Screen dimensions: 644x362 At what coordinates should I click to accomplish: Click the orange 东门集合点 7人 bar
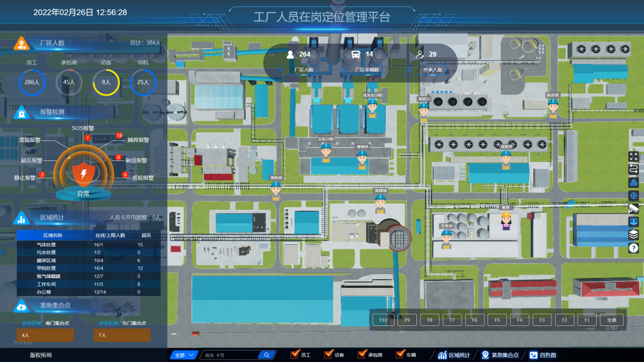(x=122, y=335)
